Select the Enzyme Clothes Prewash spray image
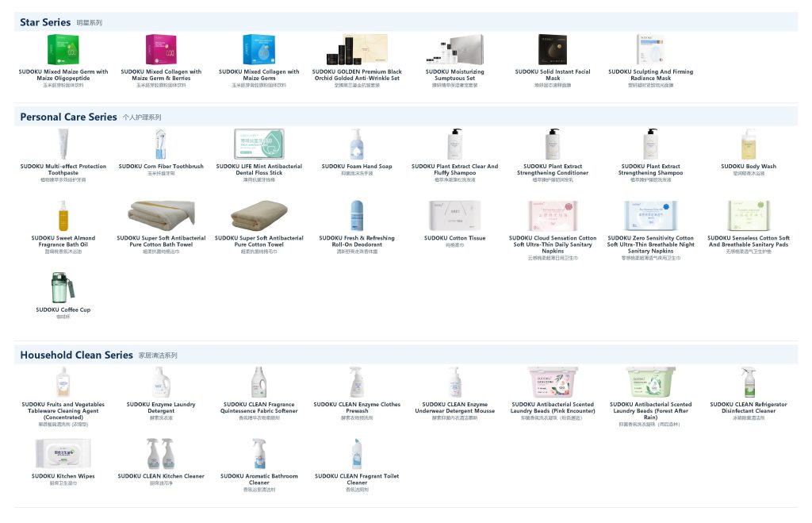The height and width of the screenshot is (523, 812). click(357, 382)
